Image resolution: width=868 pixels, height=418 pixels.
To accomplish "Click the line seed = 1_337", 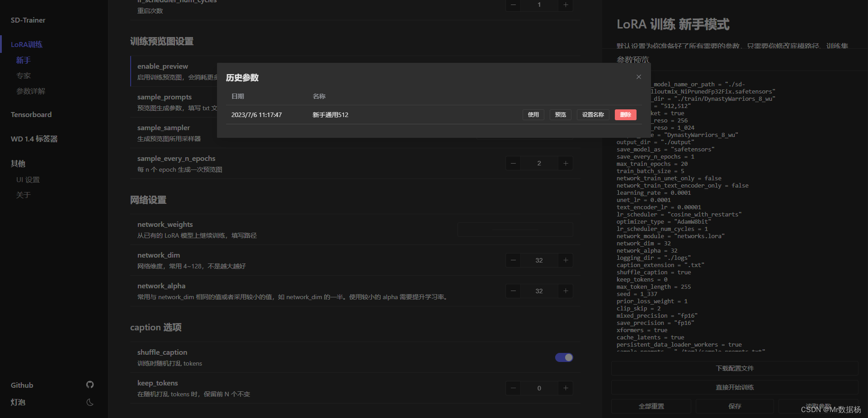I will tap(637, 294).
